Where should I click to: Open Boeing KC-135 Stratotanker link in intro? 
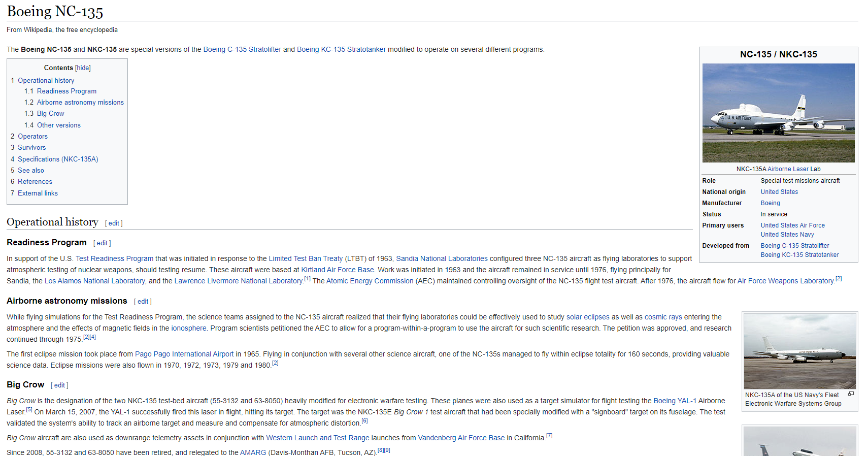341,49
